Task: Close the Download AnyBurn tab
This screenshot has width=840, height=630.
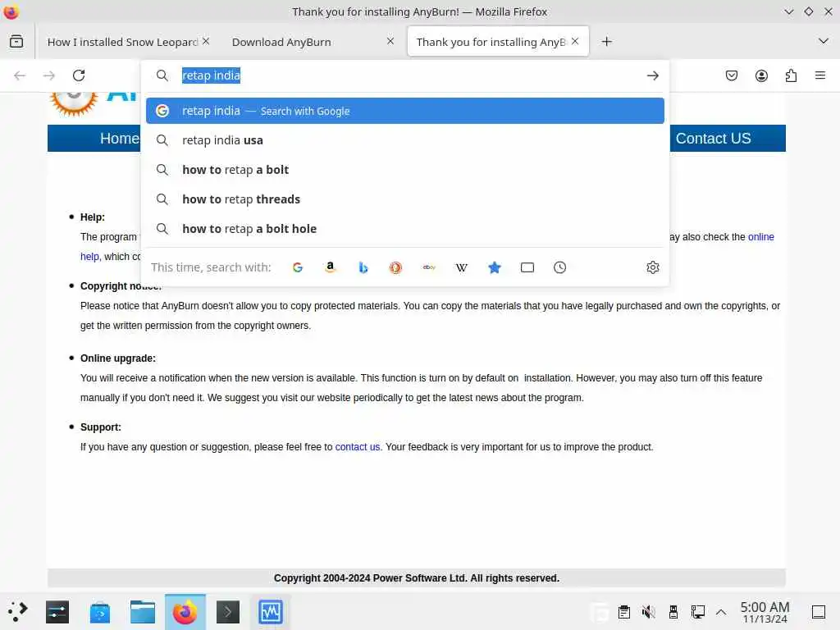Action: (x=390, y=41)
